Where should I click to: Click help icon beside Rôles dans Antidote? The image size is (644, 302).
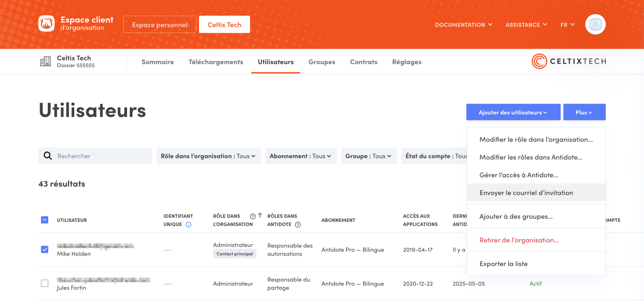coord(298,225)
